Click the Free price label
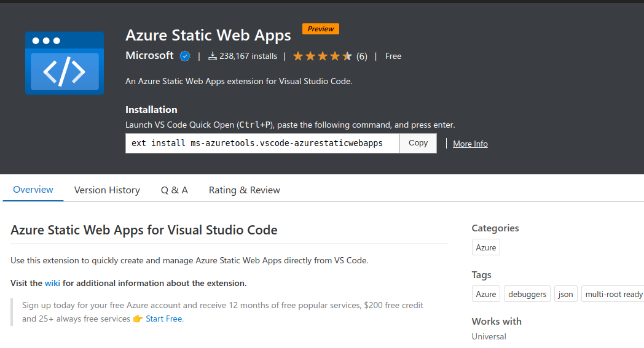Viewport: 644px width, 348px height. pos(393,56)
